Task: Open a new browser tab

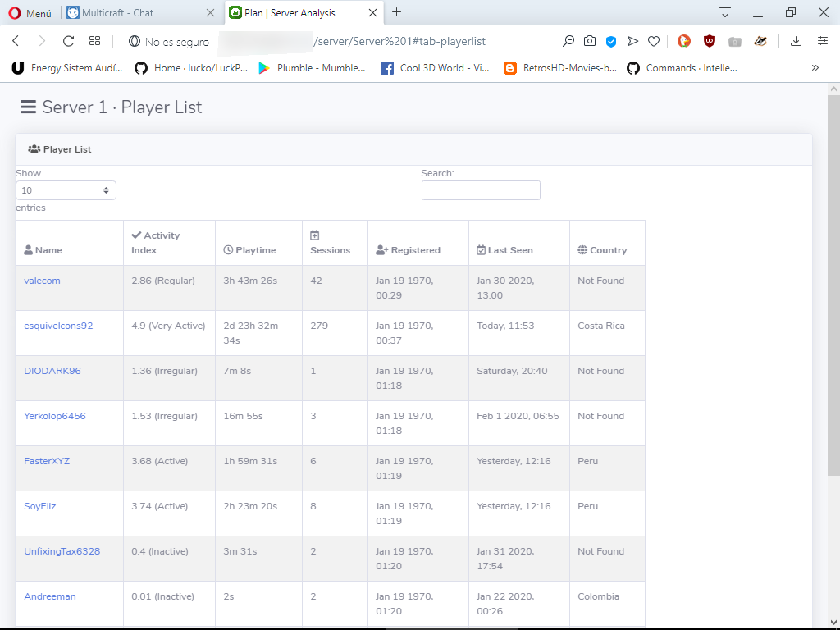Action: tap(396, 12)
